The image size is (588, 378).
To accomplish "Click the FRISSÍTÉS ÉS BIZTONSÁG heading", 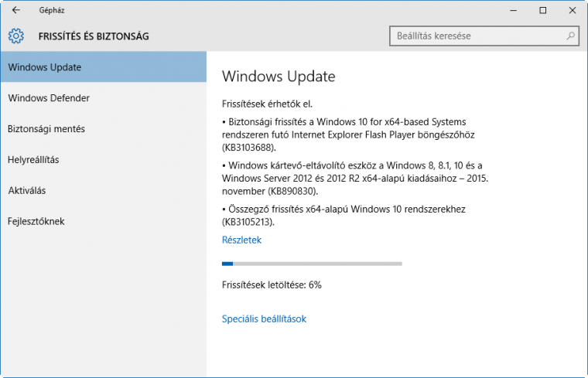I will [94, 36].
